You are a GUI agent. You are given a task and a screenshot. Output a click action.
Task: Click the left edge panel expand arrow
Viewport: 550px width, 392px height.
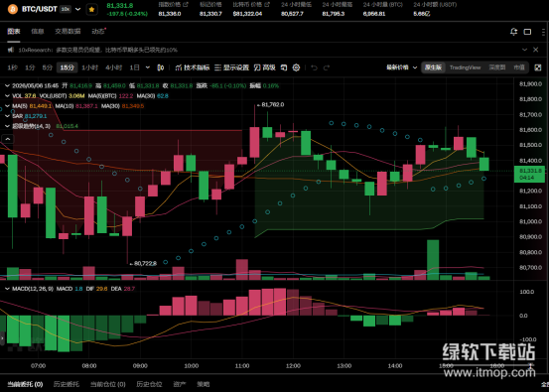pos(2,338)
